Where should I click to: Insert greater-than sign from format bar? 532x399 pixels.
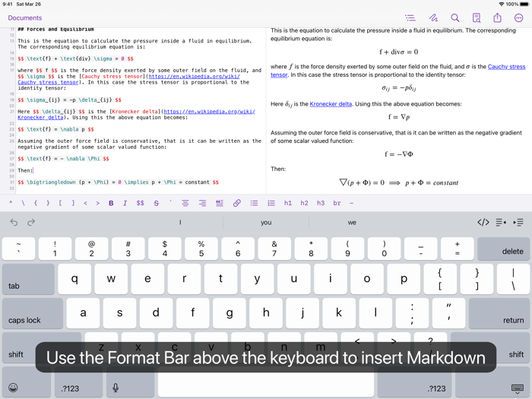pyautogui.click(x=98, y=203)
